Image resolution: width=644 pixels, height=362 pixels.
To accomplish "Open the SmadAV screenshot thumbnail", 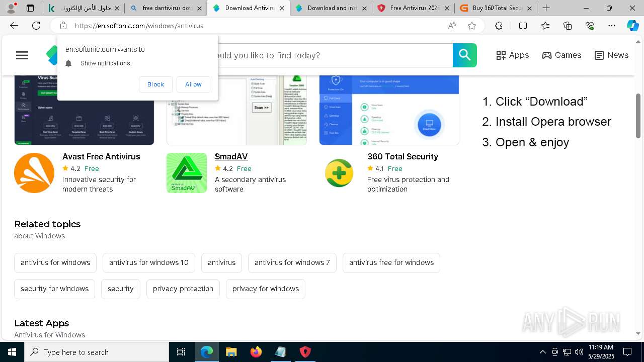I will 236,110.
